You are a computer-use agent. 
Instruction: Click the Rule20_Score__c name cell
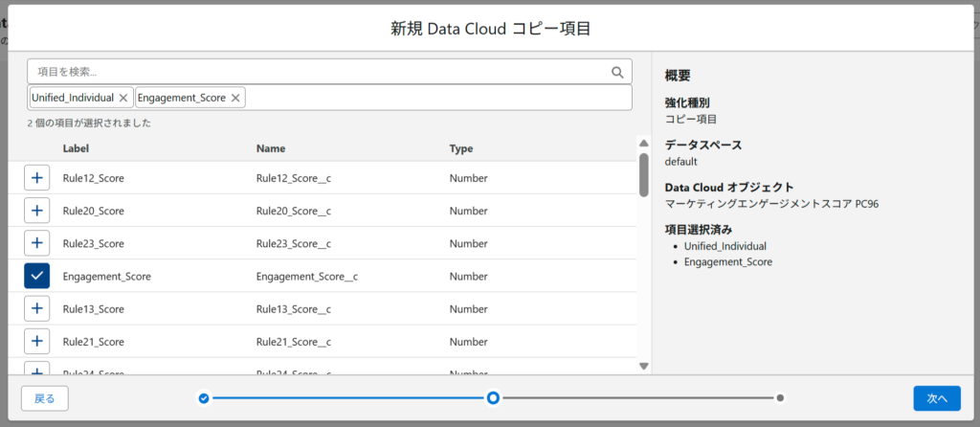tap(293, 211)
